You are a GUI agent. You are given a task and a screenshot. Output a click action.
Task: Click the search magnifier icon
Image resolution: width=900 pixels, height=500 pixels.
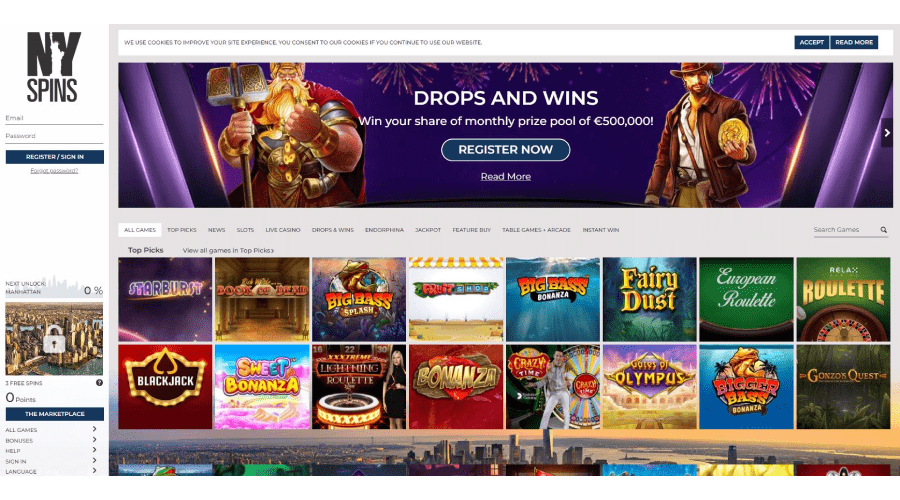pos(883,230)
